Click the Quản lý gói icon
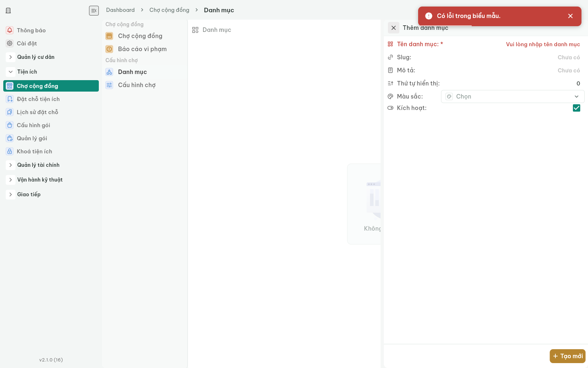This screenshot has width=588, height=368. [x=10, y=138]
